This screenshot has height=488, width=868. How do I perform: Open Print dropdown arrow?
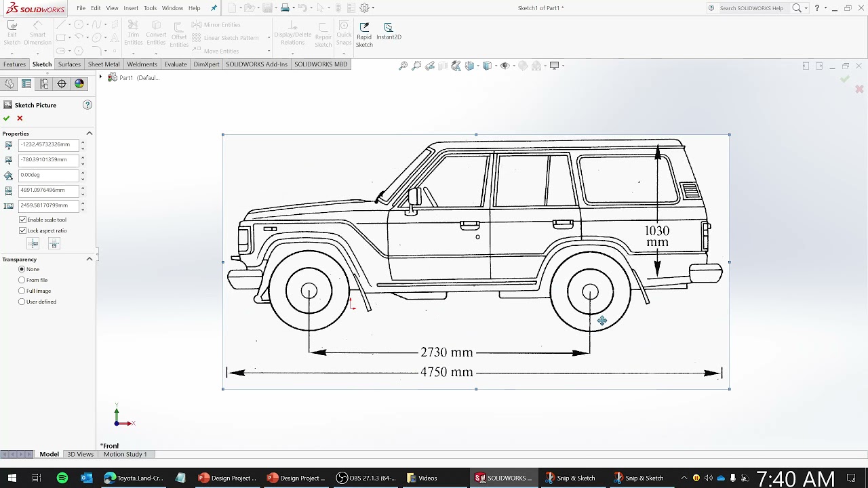294,8
